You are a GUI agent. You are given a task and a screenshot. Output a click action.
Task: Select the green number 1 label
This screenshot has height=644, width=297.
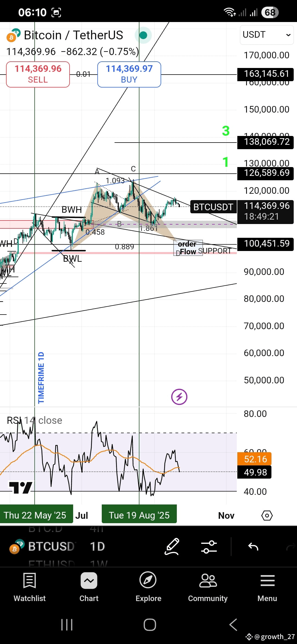click(x=226, y=162)
